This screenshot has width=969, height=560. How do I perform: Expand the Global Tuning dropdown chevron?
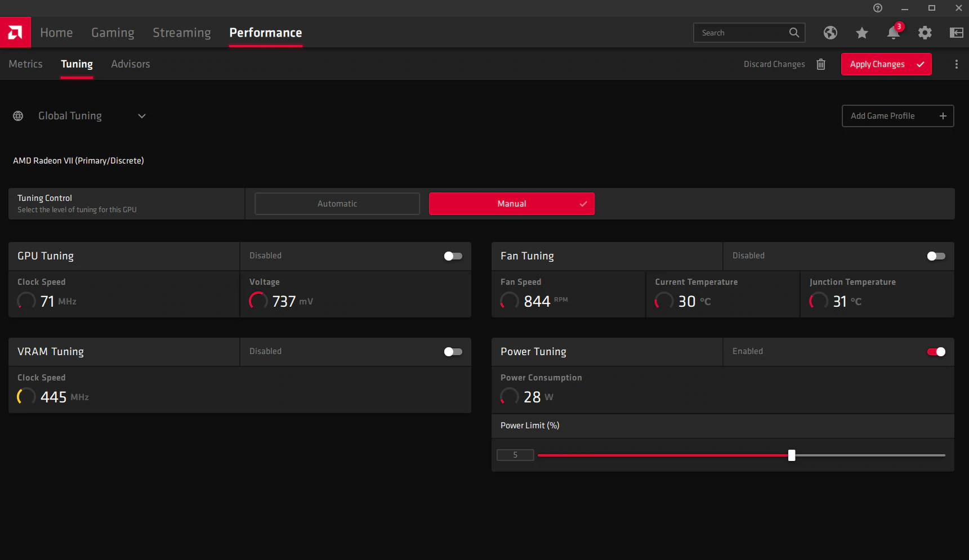tap(142, 116)
